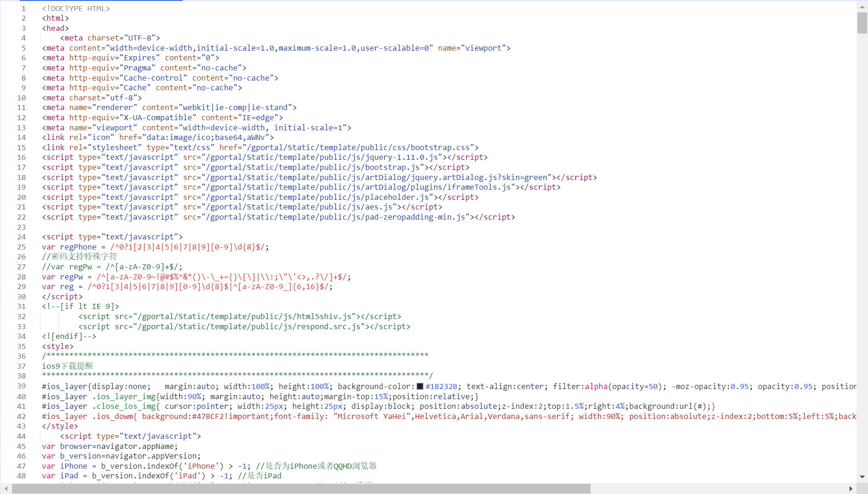The height and width of the screenshot is (494, 868).
Task: Click the placeholder.js script path
Action: pyautogui.click(x=319, y=197)
